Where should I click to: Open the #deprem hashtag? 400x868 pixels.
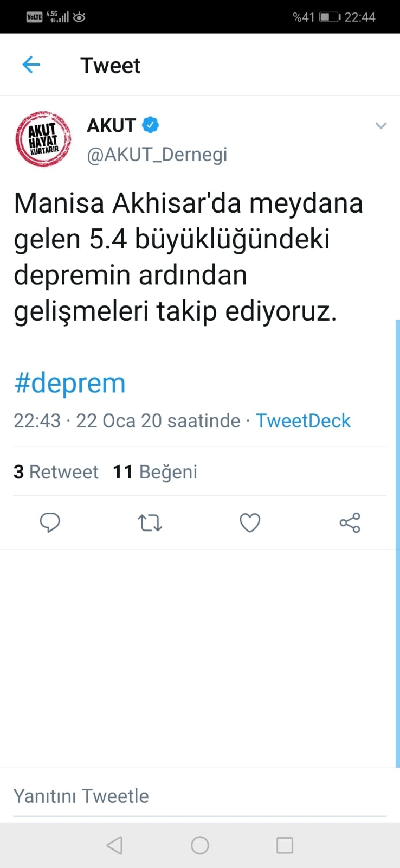click(x=69, y=382)
